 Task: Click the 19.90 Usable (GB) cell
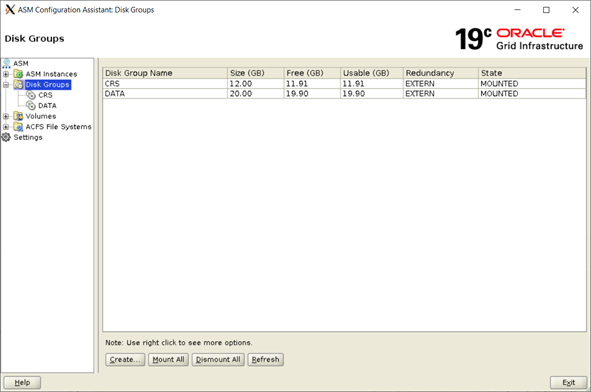point(372,93)
